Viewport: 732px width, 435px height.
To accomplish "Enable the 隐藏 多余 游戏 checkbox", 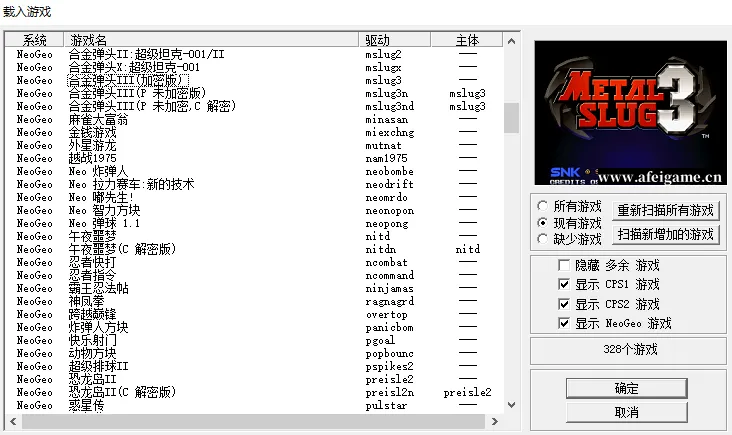I will click(563, 266).
